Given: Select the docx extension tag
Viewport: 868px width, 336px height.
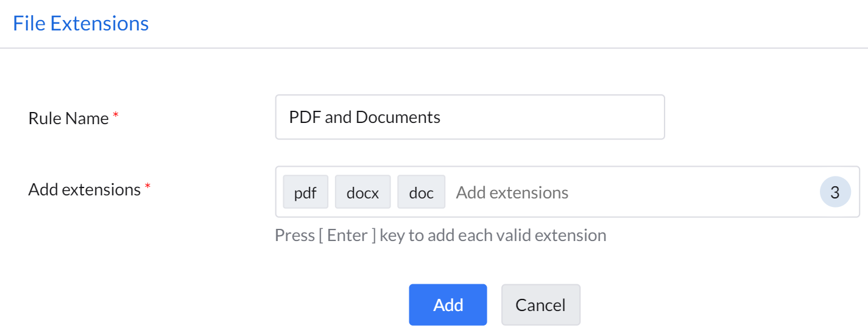Looking at the screenshot, I should [x=362, y=192].
